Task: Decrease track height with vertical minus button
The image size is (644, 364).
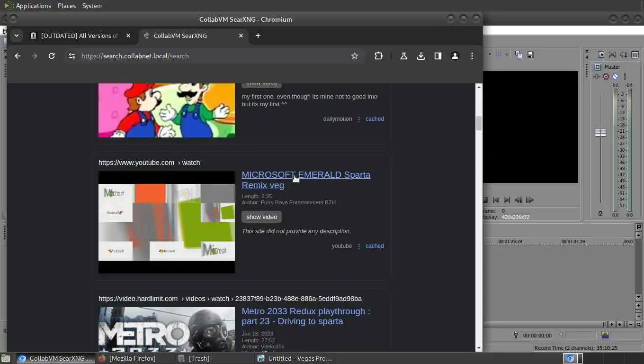Action: tap(639, 316)
